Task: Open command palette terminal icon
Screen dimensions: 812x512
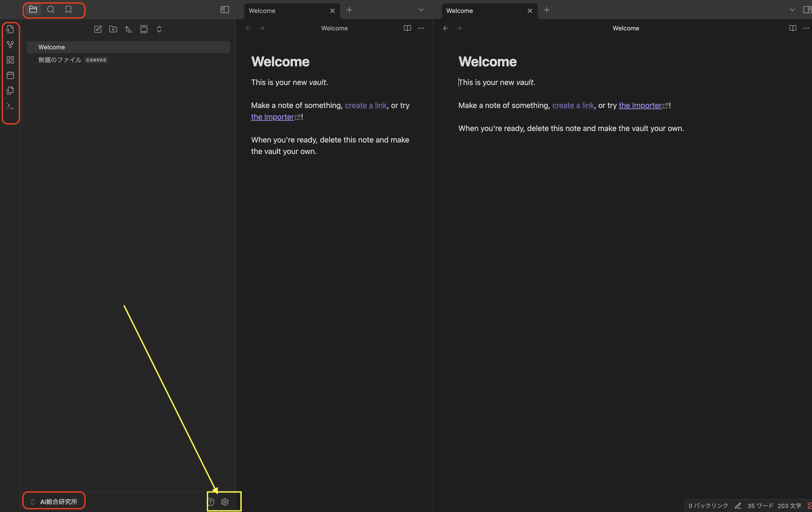Action: (10, 106)
